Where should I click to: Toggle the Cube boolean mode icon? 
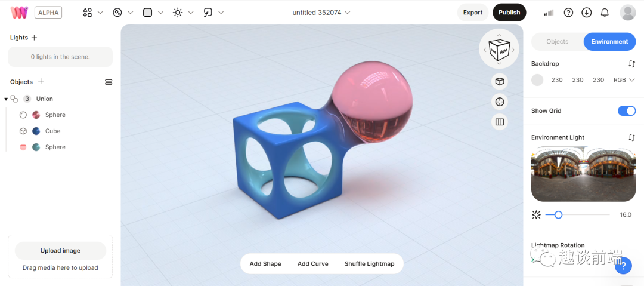coord(23,131)
